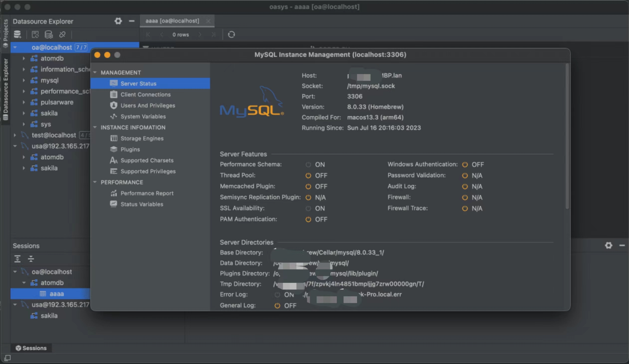
Task: Click the System Variables icon
Action: click(x=113, y=116)
